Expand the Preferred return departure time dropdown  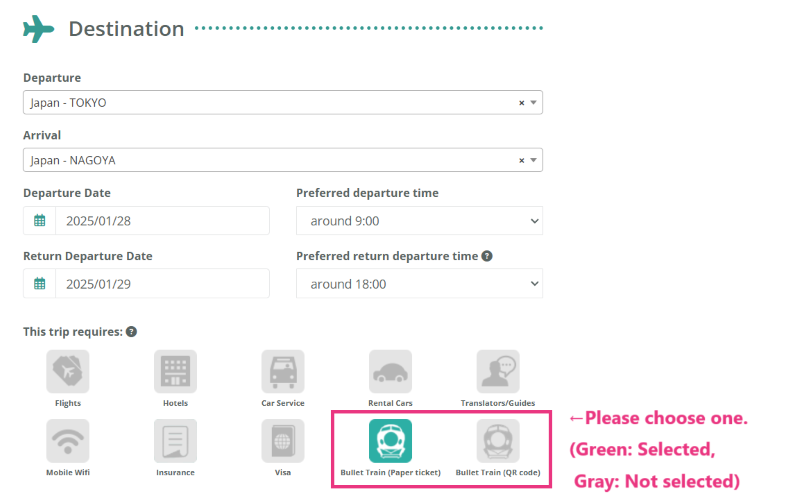pyautogui.click(x=419, y=284)
